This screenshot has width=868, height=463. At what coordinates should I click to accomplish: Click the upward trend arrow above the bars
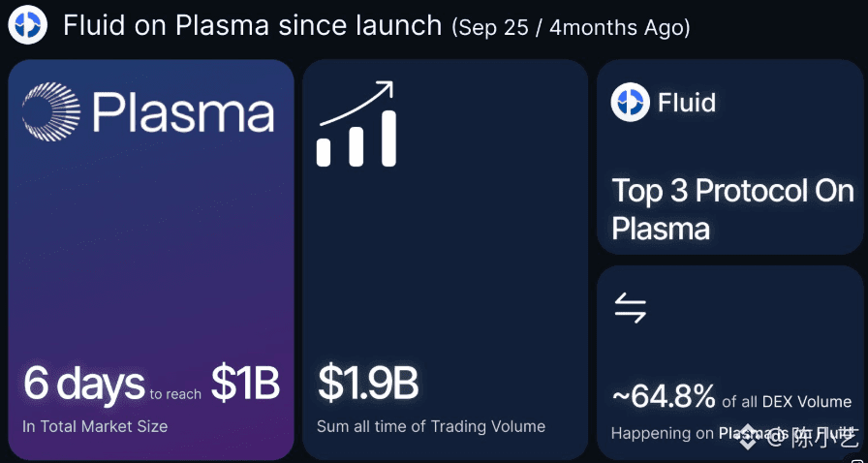[356, 103]
